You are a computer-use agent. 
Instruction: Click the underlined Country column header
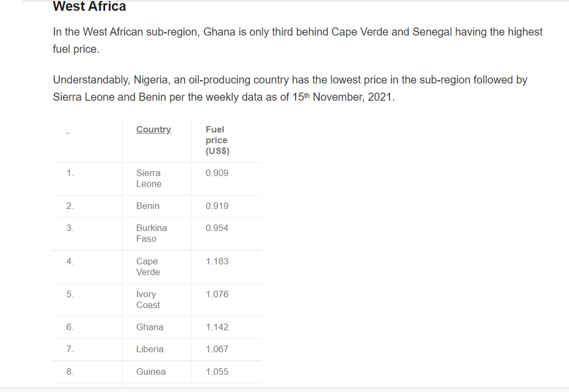153,129
